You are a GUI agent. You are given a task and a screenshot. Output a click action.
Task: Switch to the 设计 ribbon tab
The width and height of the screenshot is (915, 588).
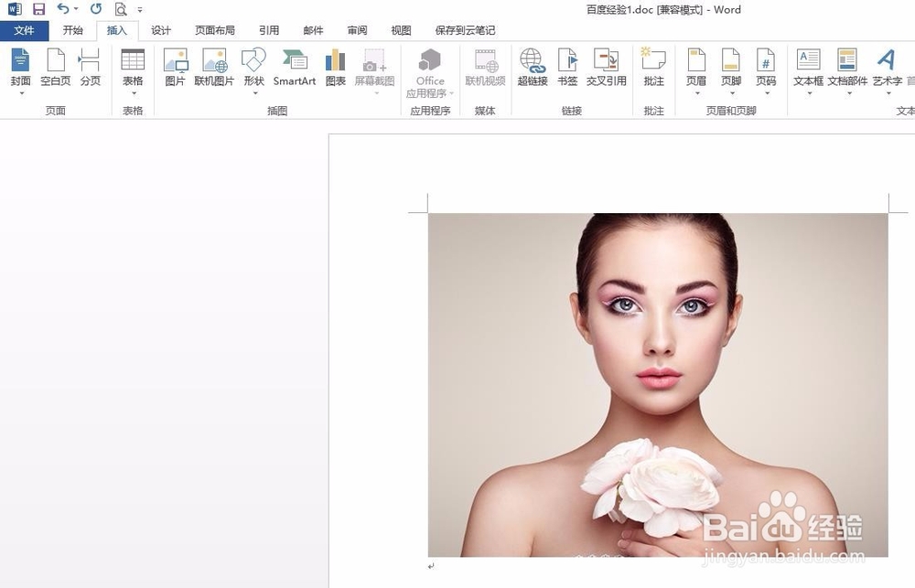162,30
